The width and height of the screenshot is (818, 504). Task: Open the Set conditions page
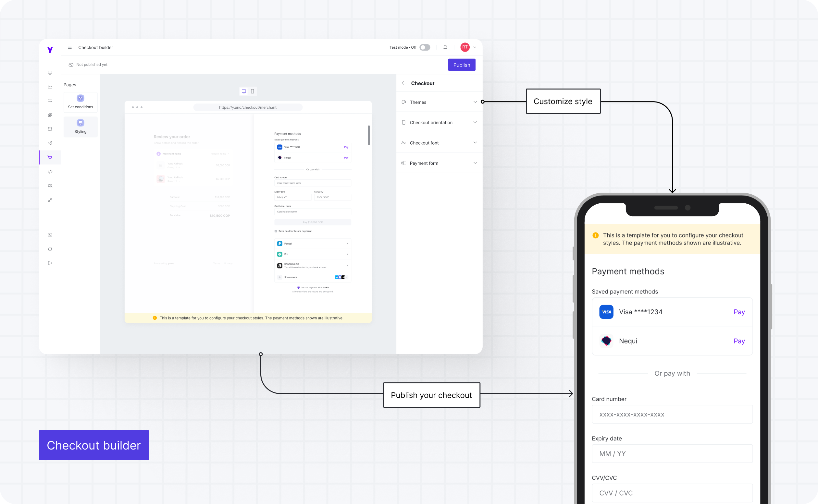tap(81, 102)
